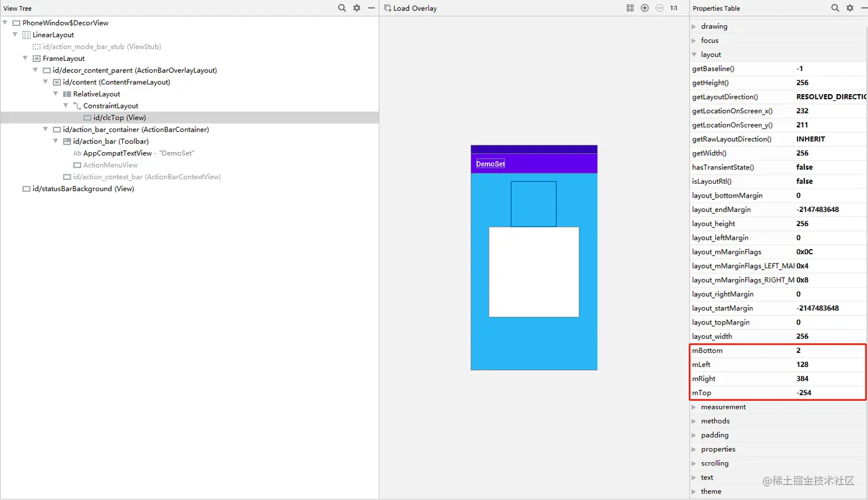Image resolution: width=868 pixels, height=500 pixels.
Task: Toggle the grid view mode icon
Action: point(630,8)
